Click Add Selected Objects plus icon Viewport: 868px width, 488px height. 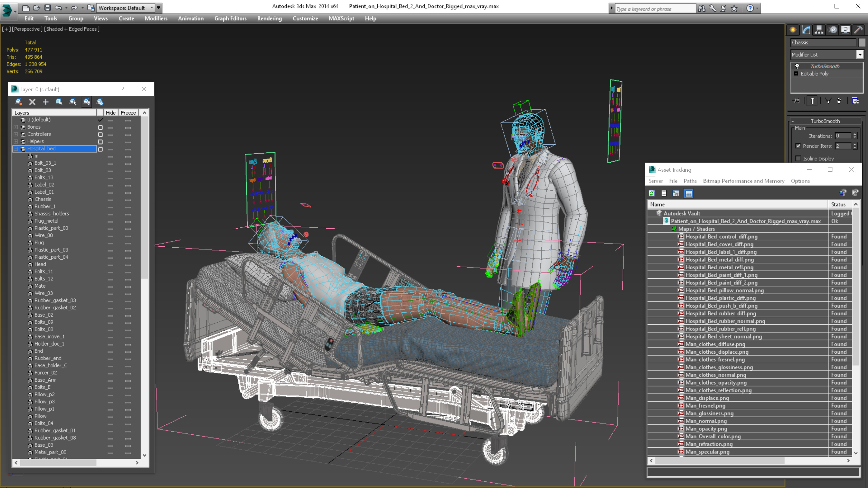coord(46,102)
